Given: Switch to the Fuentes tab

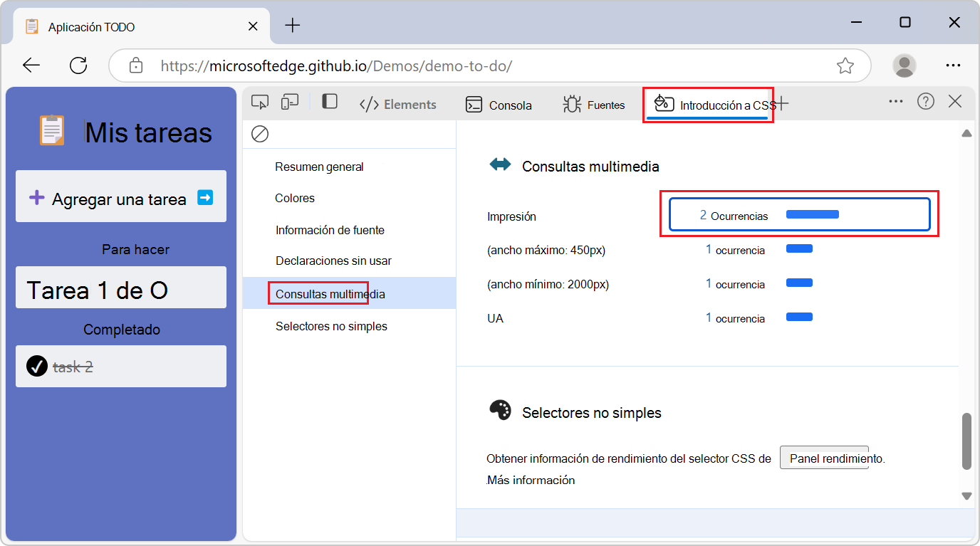Looking at the screenshot, I should [x=593, y=105].
